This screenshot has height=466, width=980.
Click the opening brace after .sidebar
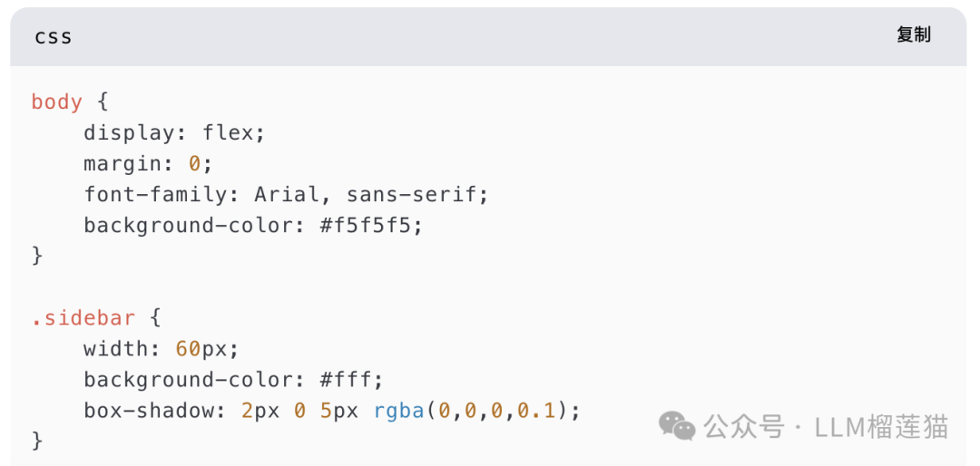(x=155, y=318)
